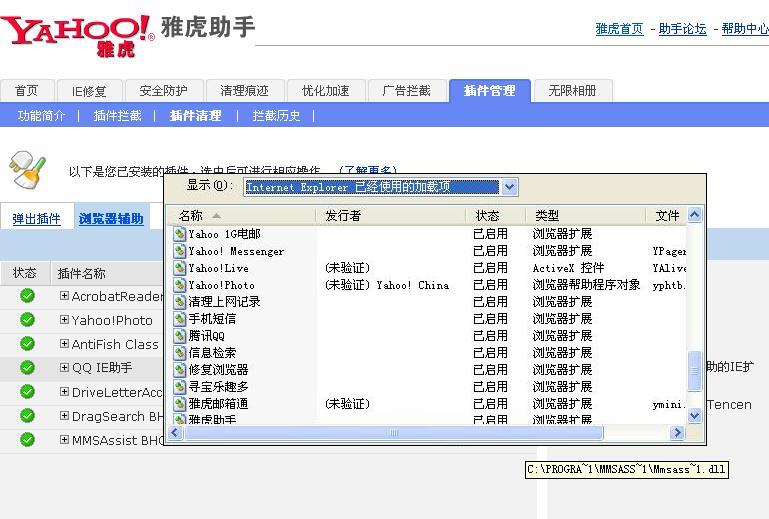Expand the DriveLetterAcc plugin entry
Viewport: 769px width, 519px height.
(x=64, y=391)
